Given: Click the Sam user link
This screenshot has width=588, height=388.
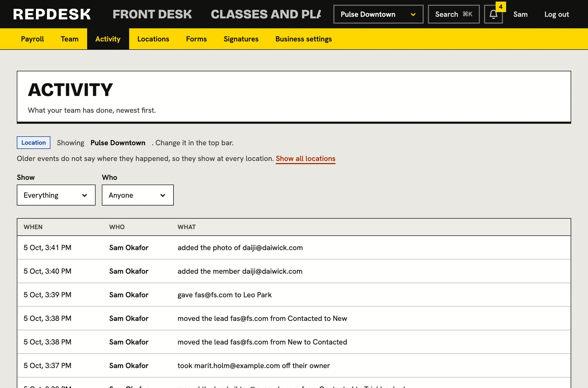Looking at the screenshot, I should (520, 14).
